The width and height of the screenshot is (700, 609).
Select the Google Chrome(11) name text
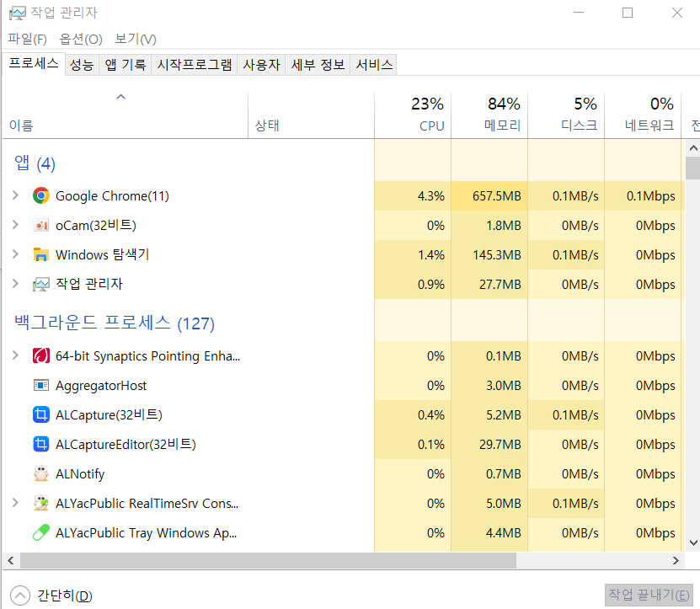pos(112,196)
